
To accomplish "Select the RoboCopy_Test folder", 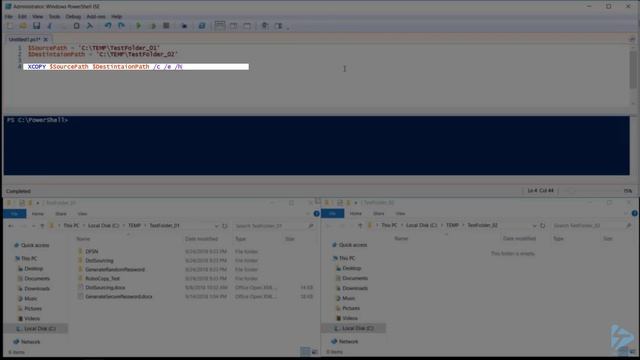I will coord(102,278).
